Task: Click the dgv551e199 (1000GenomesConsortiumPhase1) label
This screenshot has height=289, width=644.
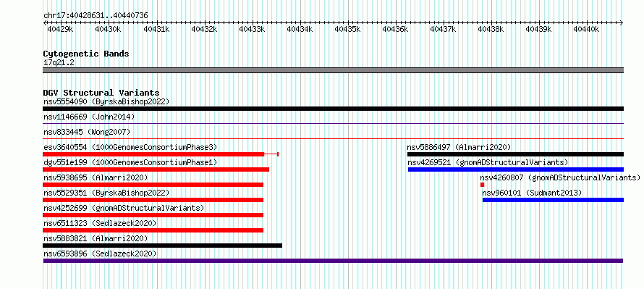Action: click(x=130, y=162)
